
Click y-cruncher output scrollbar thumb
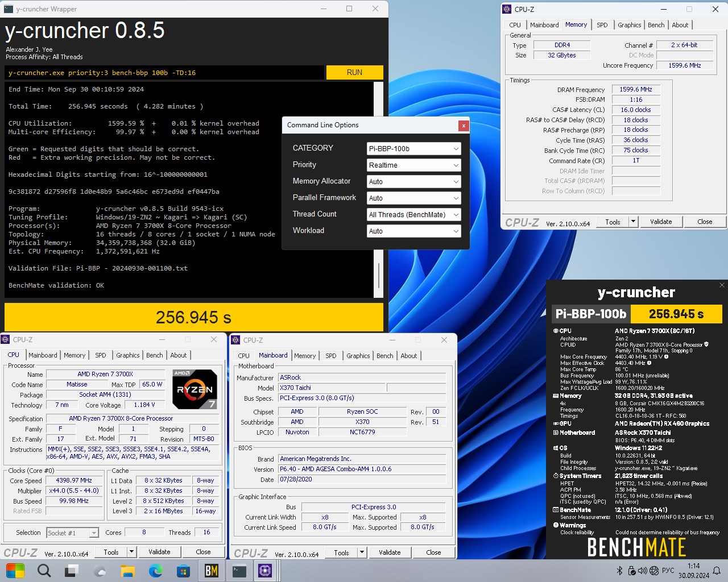pyautogui.click(x=379, y=276)
